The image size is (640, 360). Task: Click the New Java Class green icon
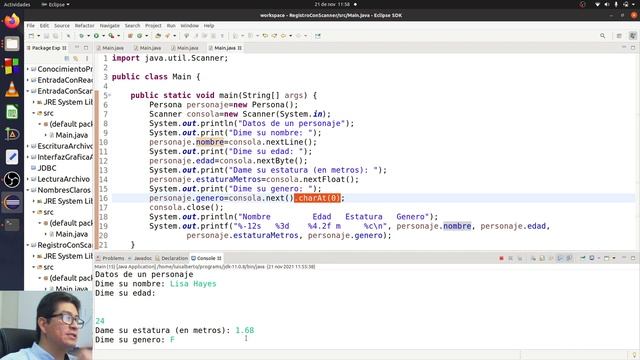(x=139, y=36)
